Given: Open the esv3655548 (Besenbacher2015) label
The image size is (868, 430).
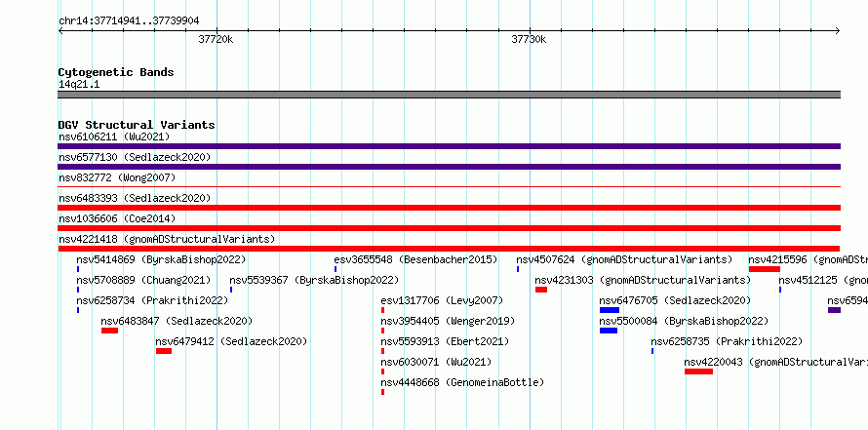Looking at the screenshot, I should [415, 259].
